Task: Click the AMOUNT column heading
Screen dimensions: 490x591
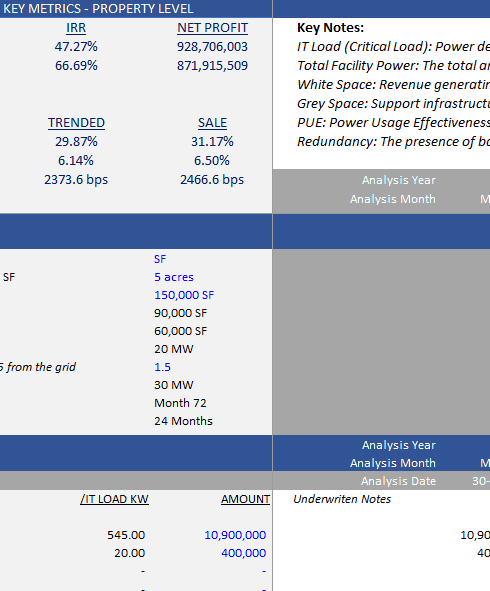Action: click(x=245, y=499)
